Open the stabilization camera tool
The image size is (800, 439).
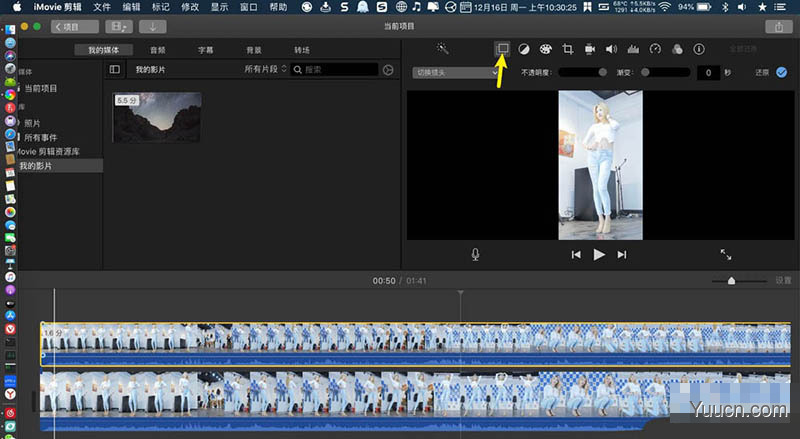[x=589, y=49]
